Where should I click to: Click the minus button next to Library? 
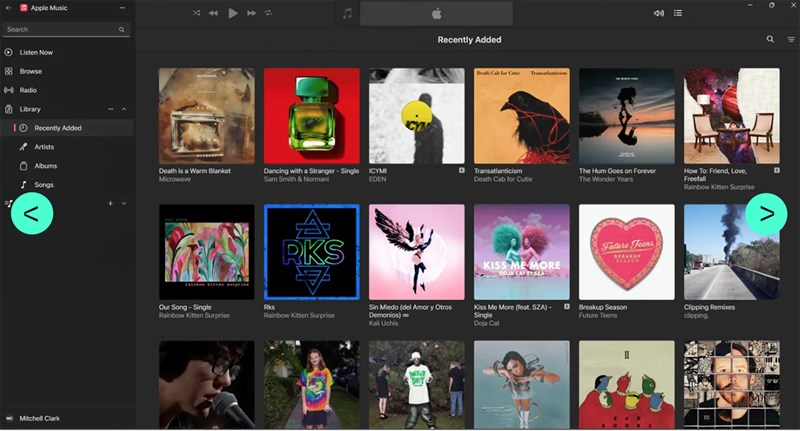[x=111, y=109]
